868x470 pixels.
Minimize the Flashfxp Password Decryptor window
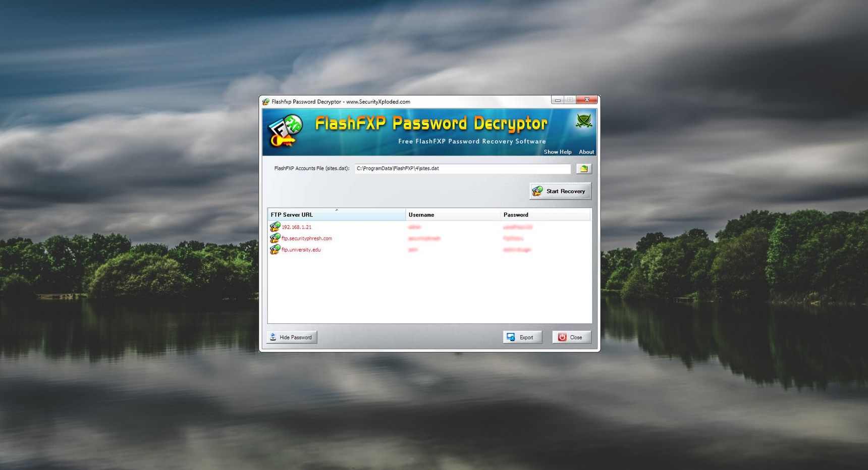point(557,99)
